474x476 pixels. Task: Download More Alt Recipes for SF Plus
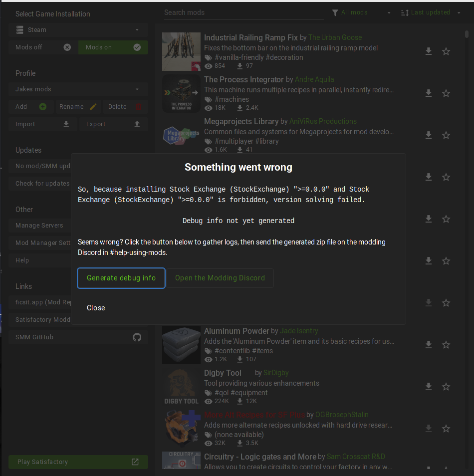[x=429, y=428]
